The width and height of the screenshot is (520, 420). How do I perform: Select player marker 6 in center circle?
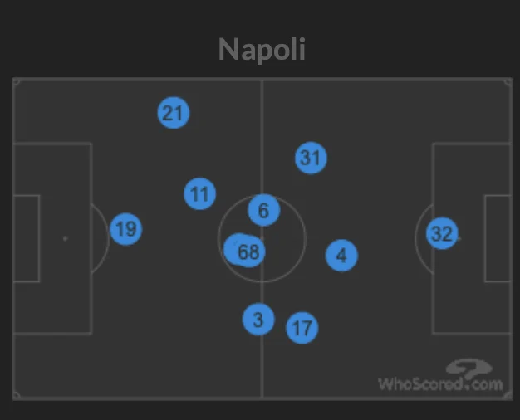[x=263, y=211]
